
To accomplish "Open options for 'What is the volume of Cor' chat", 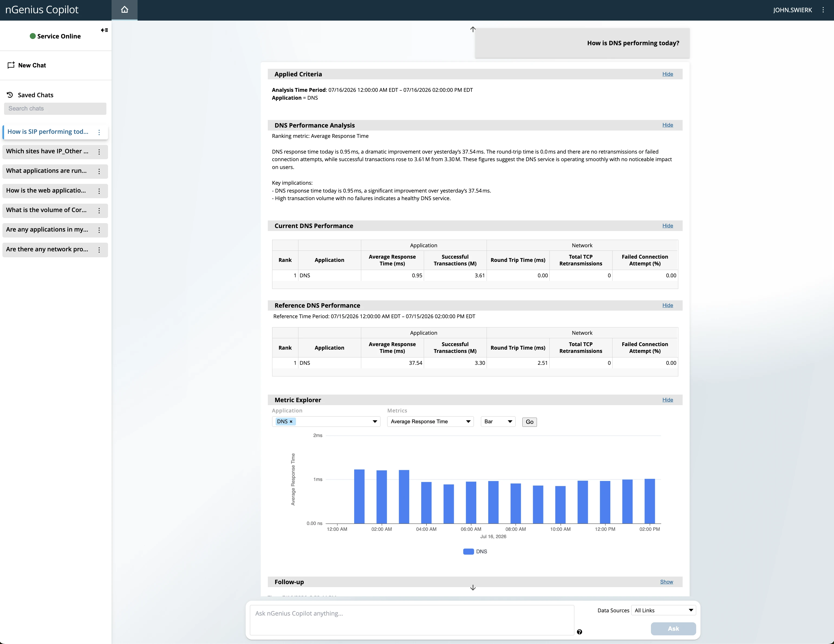I will (x=99, y=210).
